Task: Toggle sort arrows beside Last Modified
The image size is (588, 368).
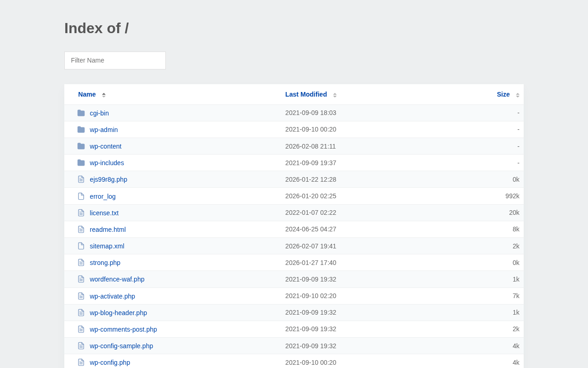Action: (x=335, y=95)
